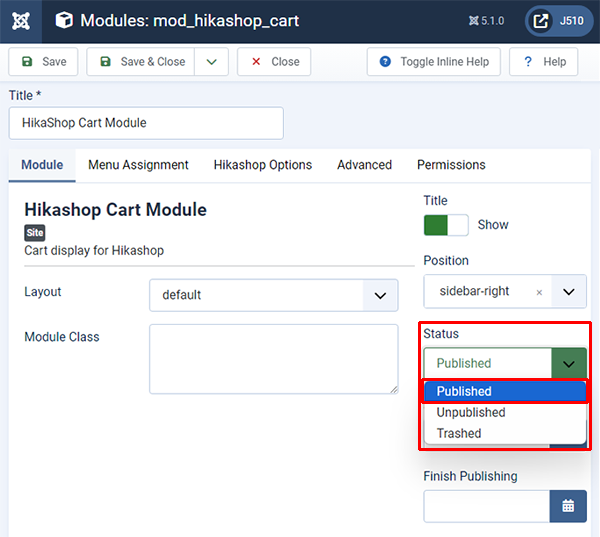Screen dimensions: 600x537
Task: Collapse the Status dropdown showing Published
Action: pyautogui.click(x=505, y=363)
